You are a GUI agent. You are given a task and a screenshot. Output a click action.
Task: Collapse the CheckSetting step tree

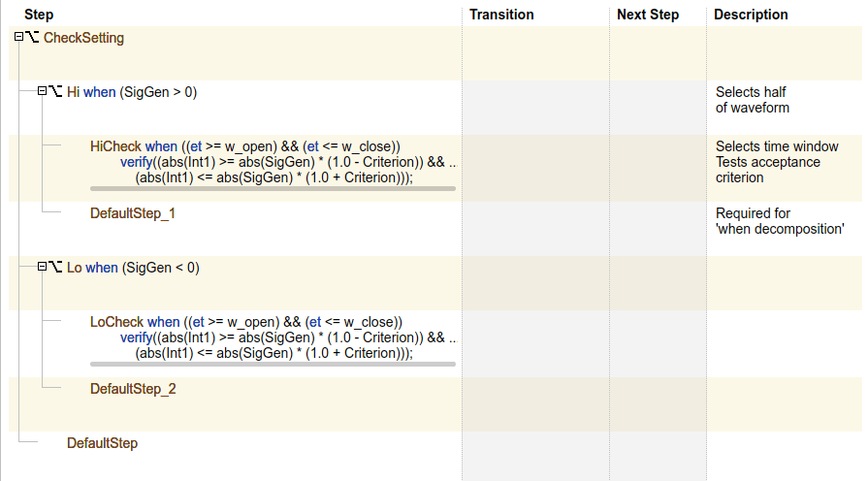coord(18,38)
